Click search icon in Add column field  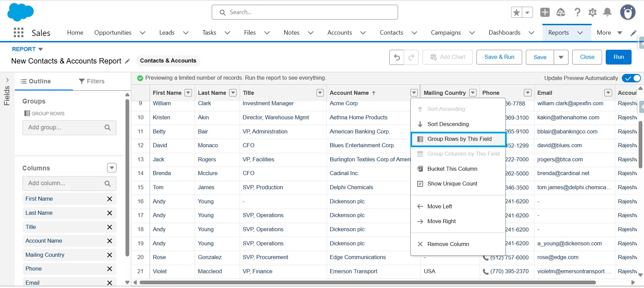pyautogui.click(x=107, y=183)
